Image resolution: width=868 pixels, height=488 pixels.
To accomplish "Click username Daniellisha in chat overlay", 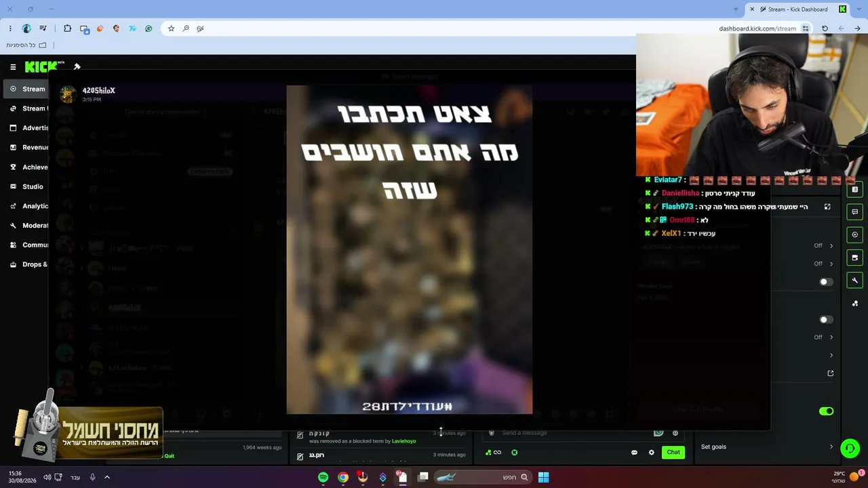I will pos(680,193).
